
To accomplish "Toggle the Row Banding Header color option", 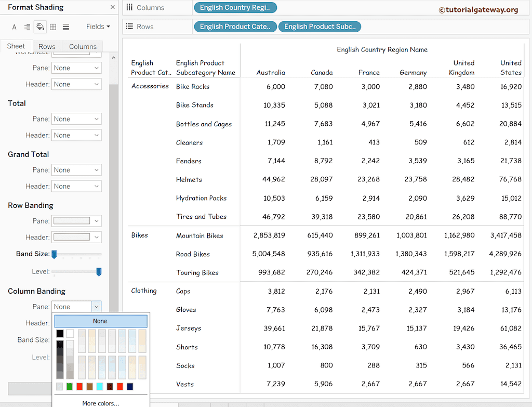I will pyautogui.click(x=76, y=237).
